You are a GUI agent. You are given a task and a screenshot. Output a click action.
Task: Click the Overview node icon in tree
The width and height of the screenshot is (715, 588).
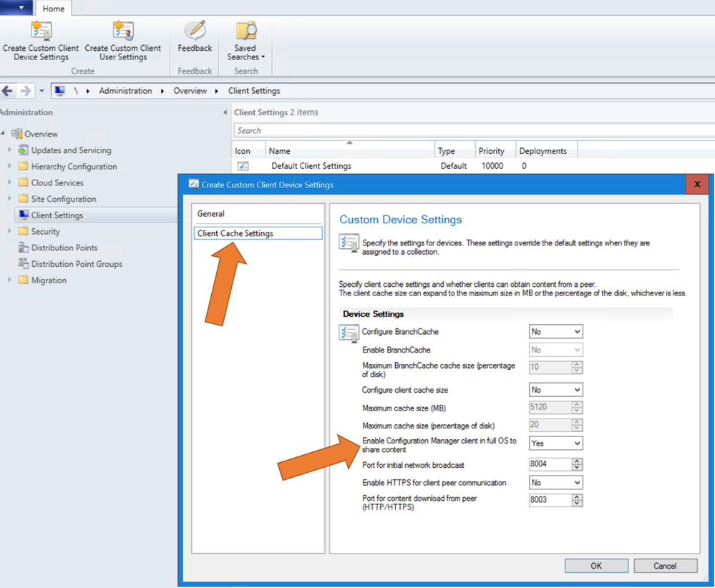pos(17,134)
